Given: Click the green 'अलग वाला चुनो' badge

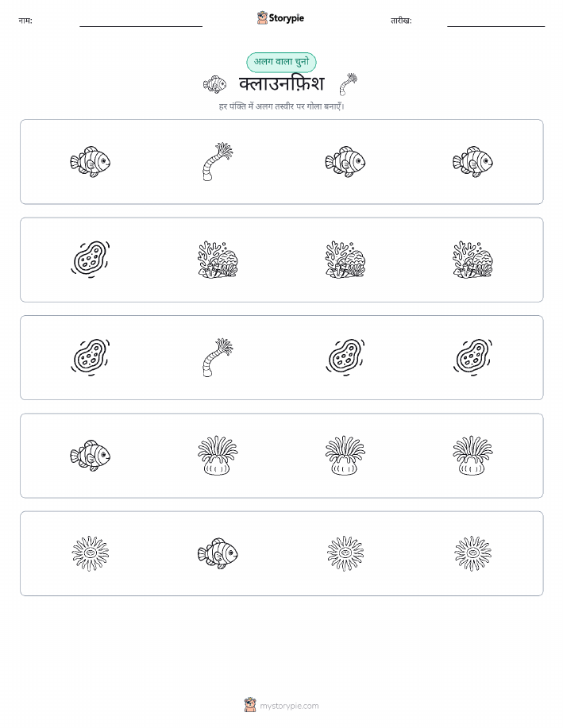Looking at the screenshot, I should click(x=281, y=62).
